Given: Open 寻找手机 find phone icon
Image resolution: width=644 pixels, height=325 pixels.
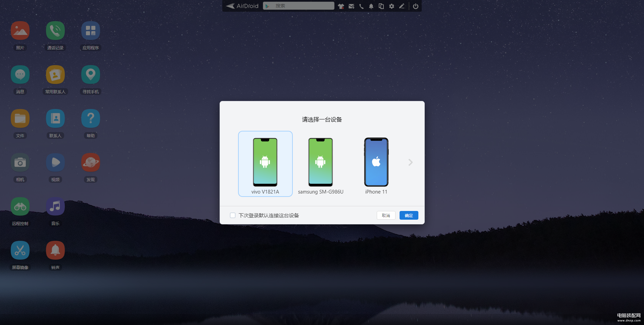Looking at the screenshot, I should [91, 74].
